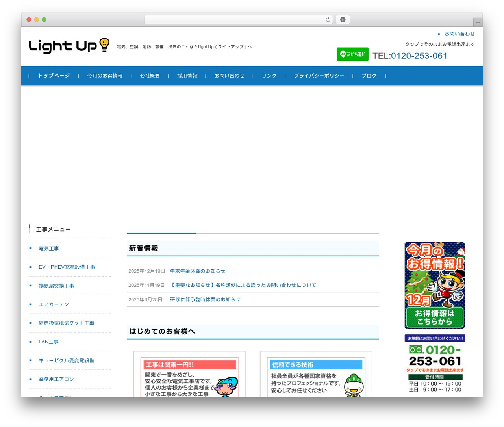Click the Light Up logo

click(69, 46)
